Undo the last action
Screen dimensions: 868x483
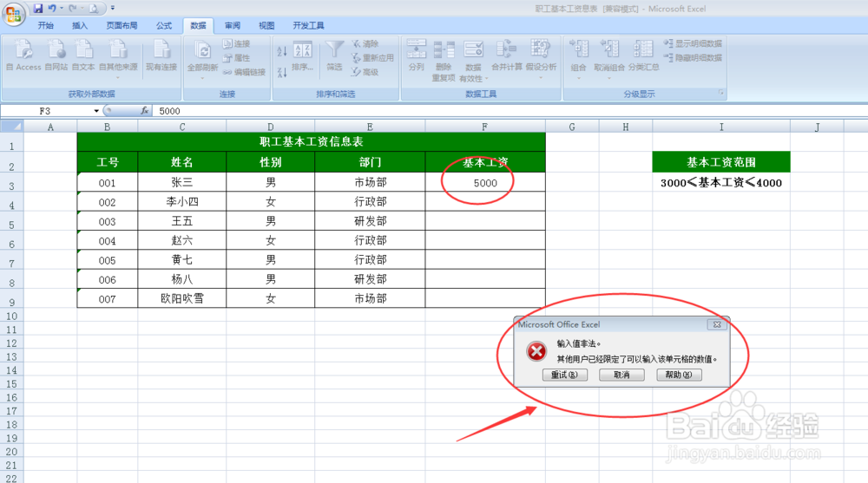[51, 9]
